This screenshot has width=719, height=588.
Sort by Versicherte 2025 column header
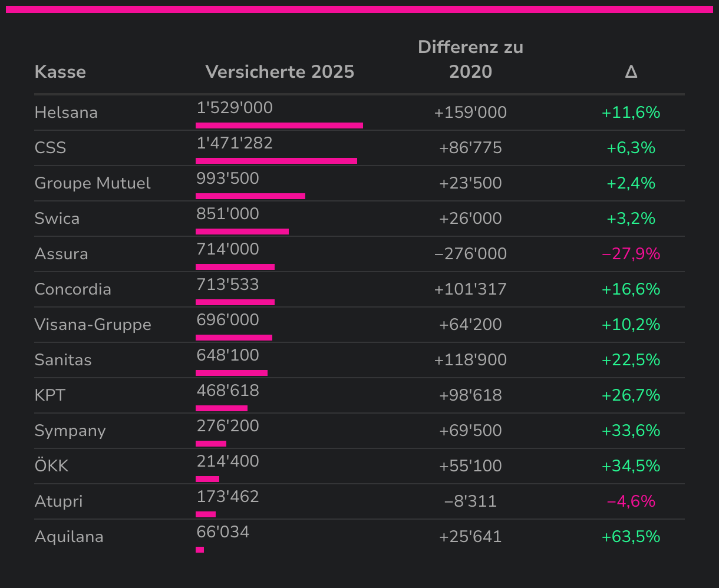point(279,72)
